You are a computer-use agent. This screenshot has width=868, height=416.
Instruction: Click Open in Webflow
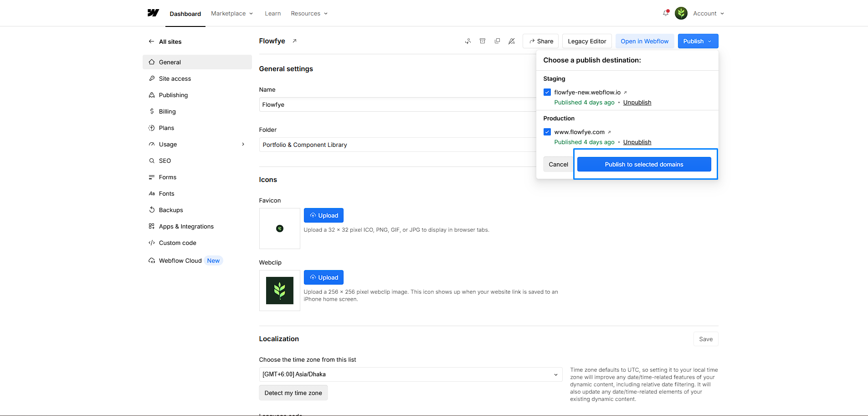(645, 41)
